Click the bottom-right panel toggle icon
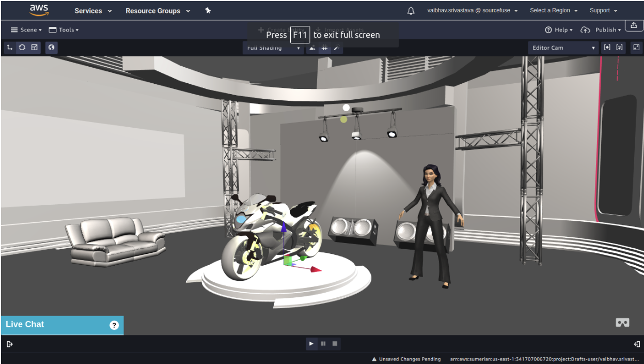This screenshot has height=364, width=644. click(x=637, y=344)
